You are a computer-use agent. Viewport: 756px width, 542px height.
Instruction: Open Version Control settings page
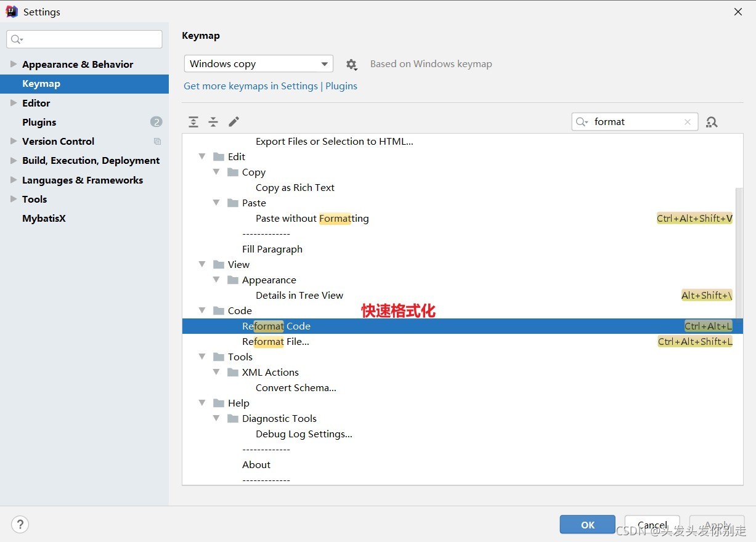click(x=58, y=141)
